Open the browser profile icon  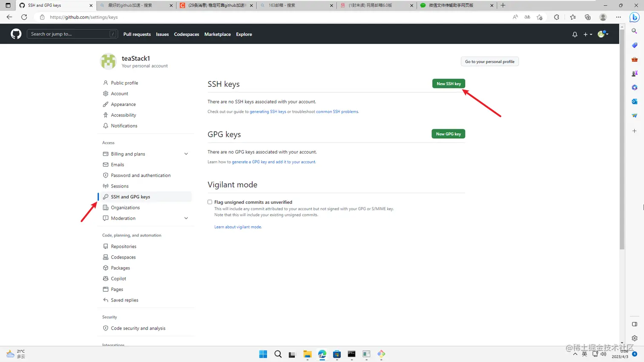tap(603, 17)
